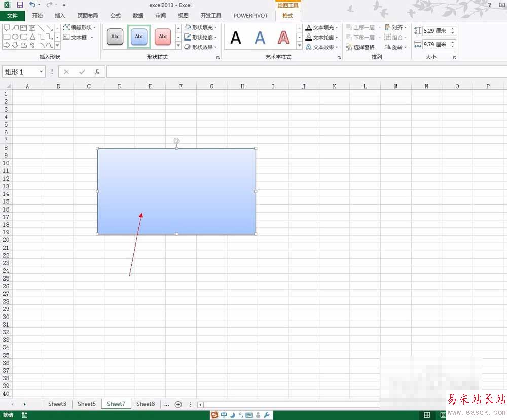
Task: Click the 编辑形状 edit shape button
Action: click(80, 27)
